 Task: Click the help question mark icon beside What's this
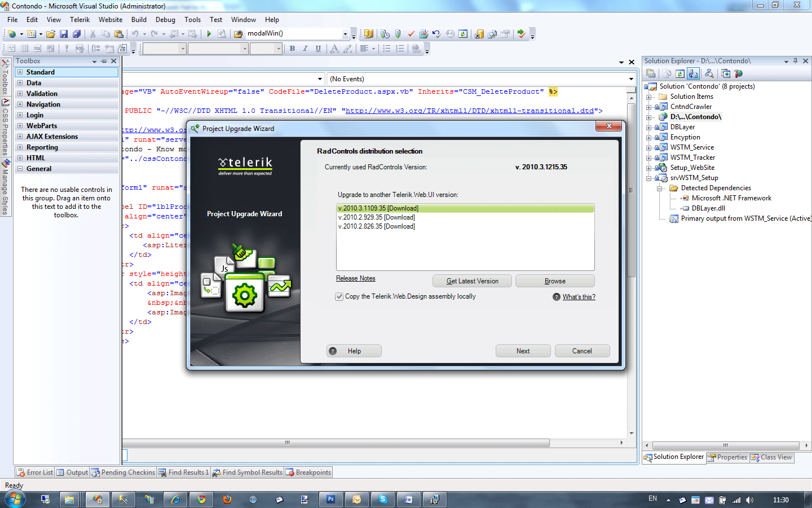click(557, 297)
